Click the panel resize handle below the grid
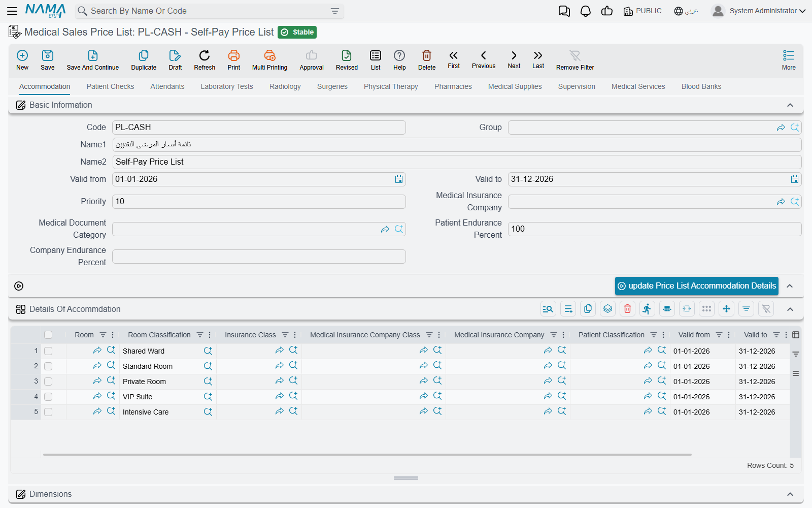Image resolution: width=812 pixels, height=508 pixels. pos(406,478)
